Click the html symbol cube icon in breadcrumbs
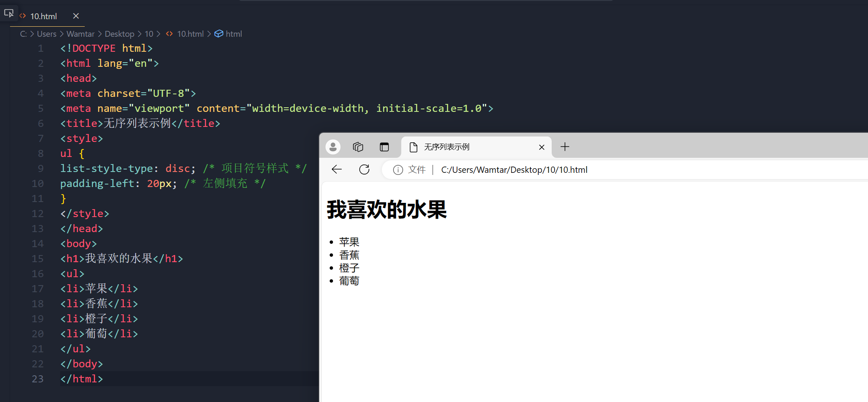 pos(219,34)
